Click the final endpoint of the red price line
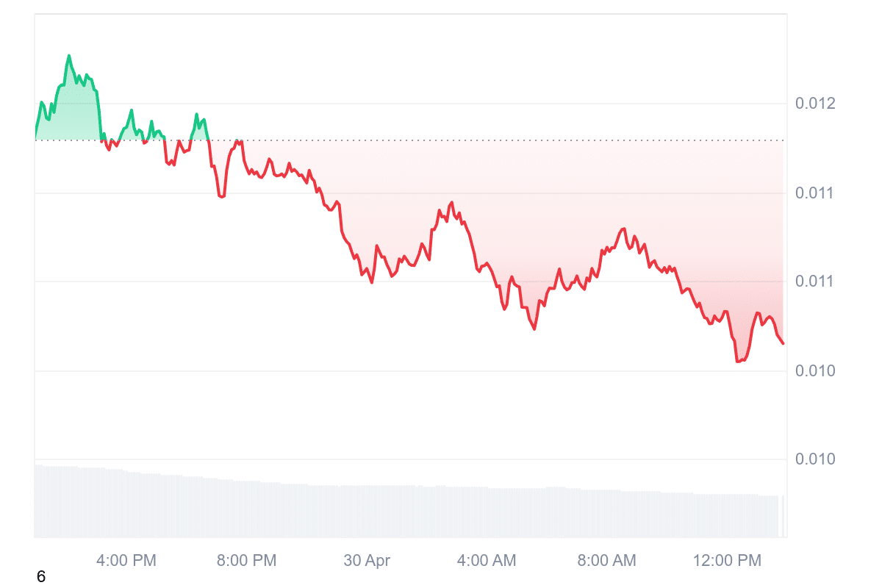Viewport: 882px width, 588px height. tap(784, 343)
